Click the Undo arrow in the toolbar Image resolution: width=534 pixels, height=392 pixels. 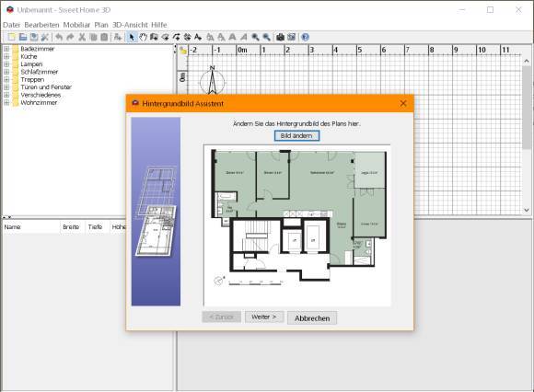pos(59,37)
